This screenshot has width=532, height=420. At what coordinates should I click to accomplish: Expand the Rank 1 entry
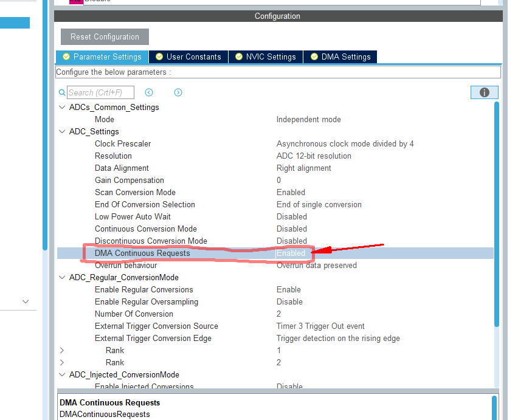[61, 350]
